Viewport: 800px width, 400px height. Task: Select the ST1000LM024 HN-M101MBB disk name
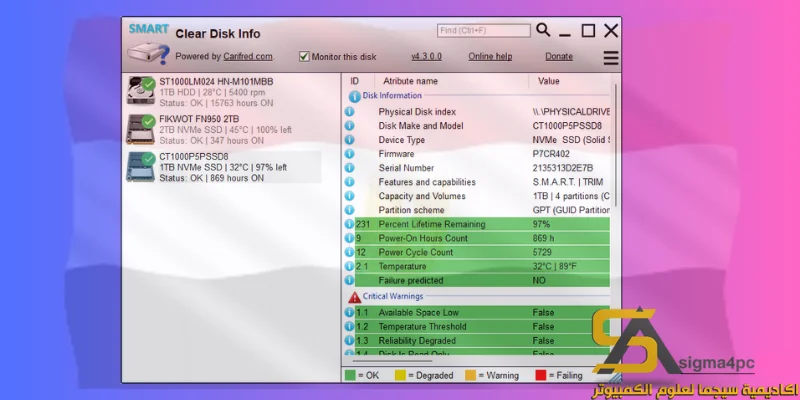click(216, 82)
